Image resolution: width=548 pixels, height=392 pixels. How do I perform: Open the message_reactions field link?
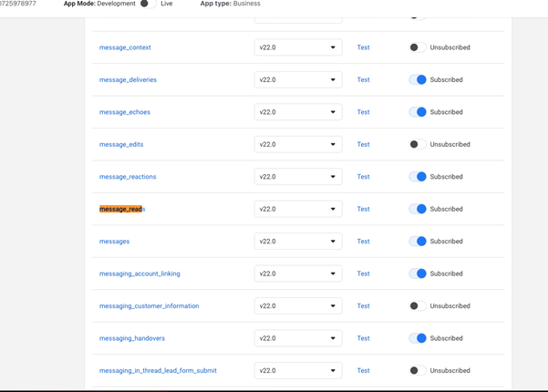128,177
